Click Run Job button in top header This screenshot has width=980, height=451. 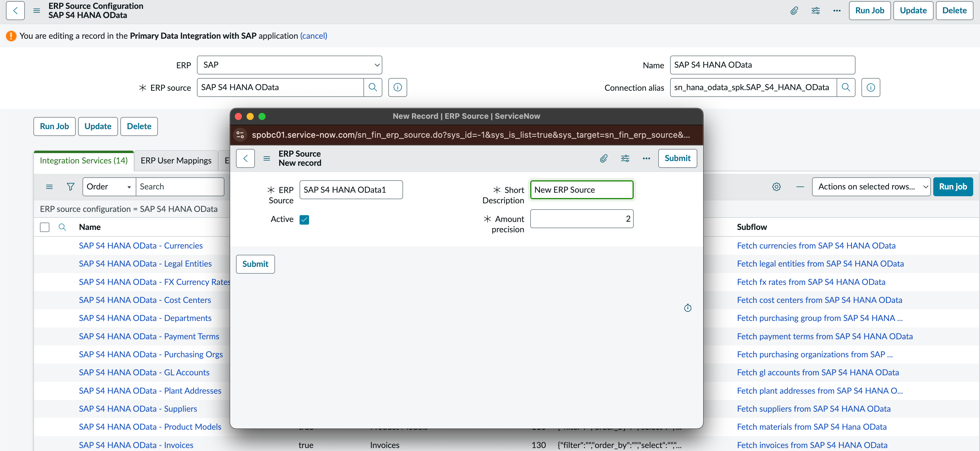870,11
